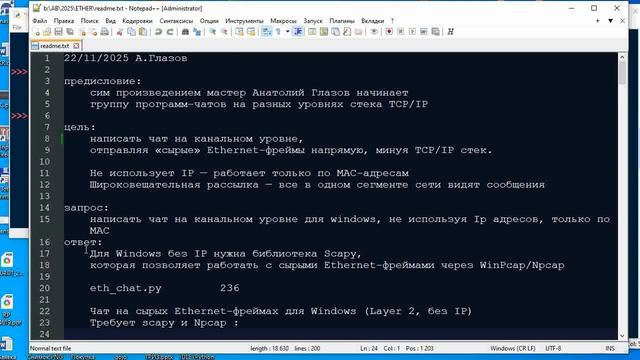Close current document from toolbar
Screen dimensions: 640x360
click(x=82, y=32)
